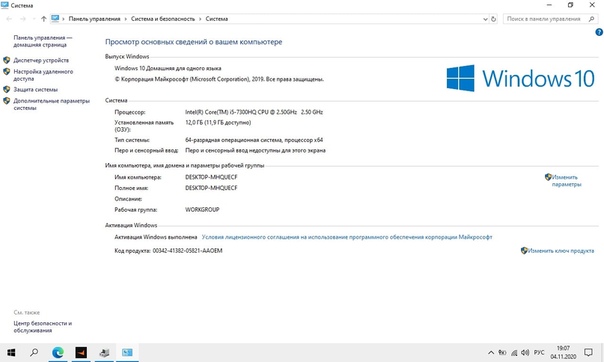This screenshot has width=604, height=362.
Task: Click the processor i5-7300HQ text
Action: pos(254,112)
